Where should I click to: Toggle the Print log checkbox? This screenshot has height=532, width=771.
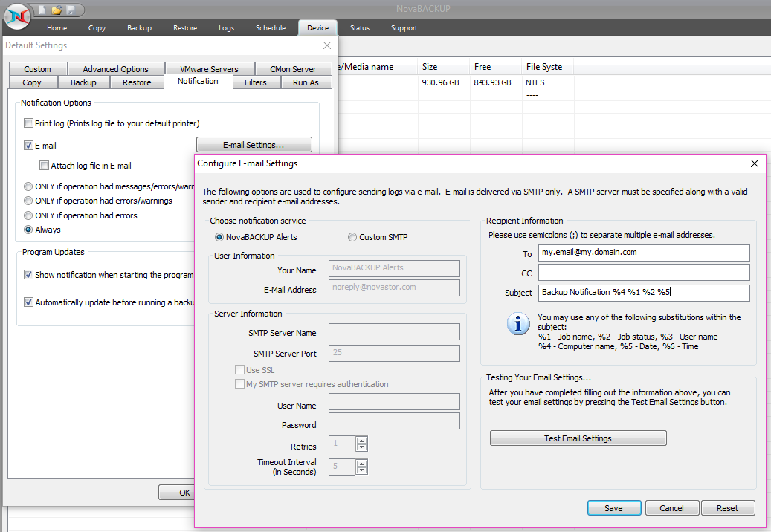[x=28, y=123]
